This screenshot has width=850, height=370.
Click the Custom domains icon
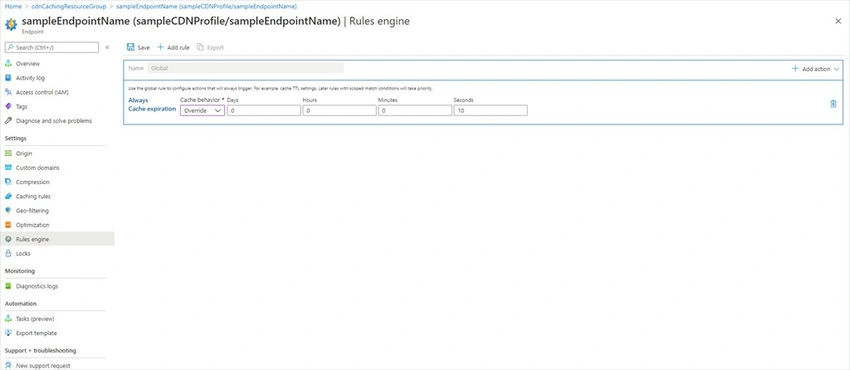click(8, 167)
